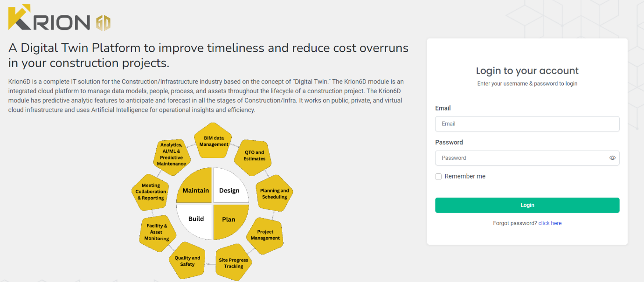Select Analytics, AI/ML & Predictive Maintenance pentagon
This screenshot has height=282, width=644.
point(172,154)
